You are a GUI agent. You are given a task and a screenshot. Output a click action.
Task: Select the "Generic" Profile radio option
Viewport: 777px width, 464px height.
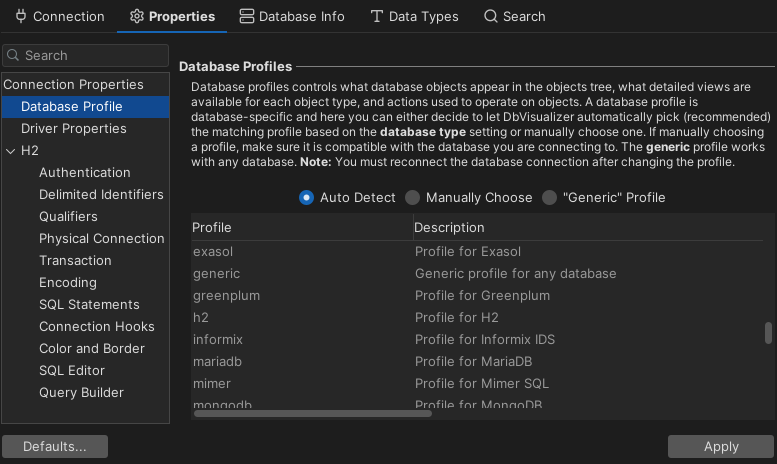(549, 198)
